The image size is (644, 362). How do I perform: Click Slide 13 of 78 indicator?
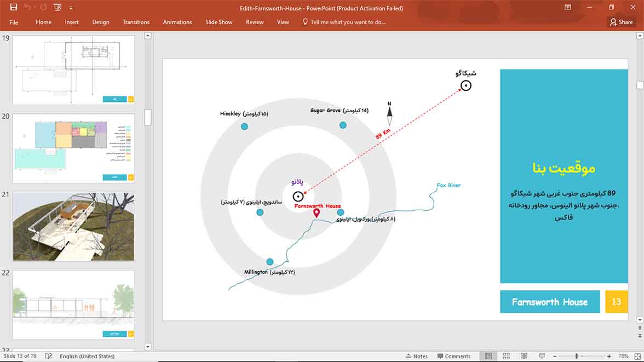click(20, 356)
